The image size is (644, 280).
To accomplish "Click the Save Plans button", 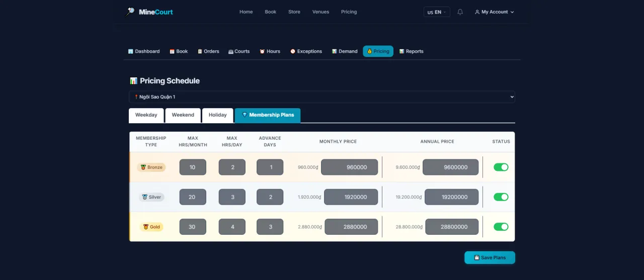I will (490, 257).
